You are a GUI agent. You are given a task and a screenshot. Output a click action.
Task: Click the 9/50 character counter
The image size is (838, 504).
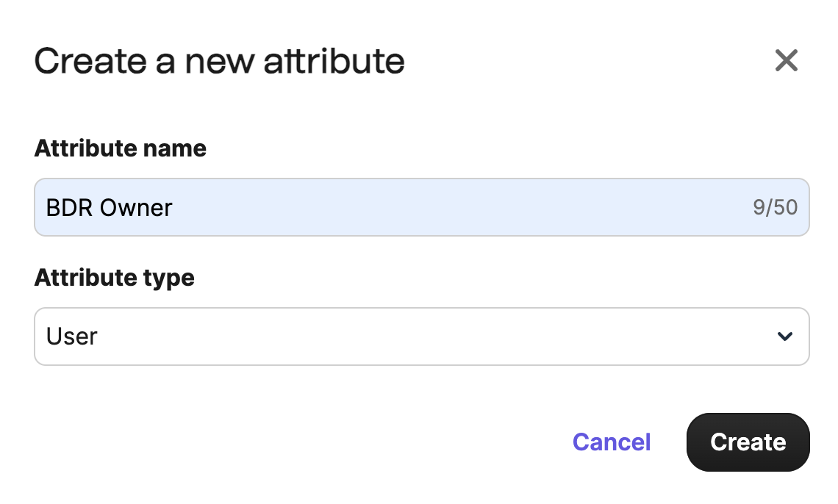click(x=775, y=207)
